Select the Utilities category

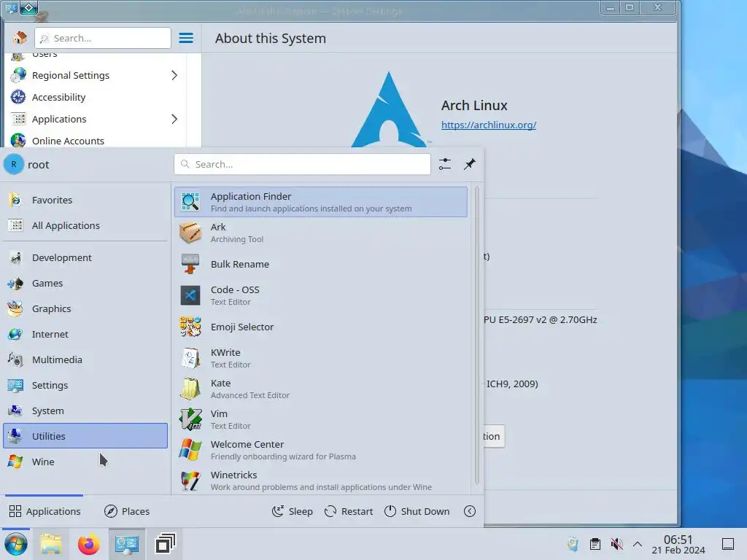tap(85, 436)
